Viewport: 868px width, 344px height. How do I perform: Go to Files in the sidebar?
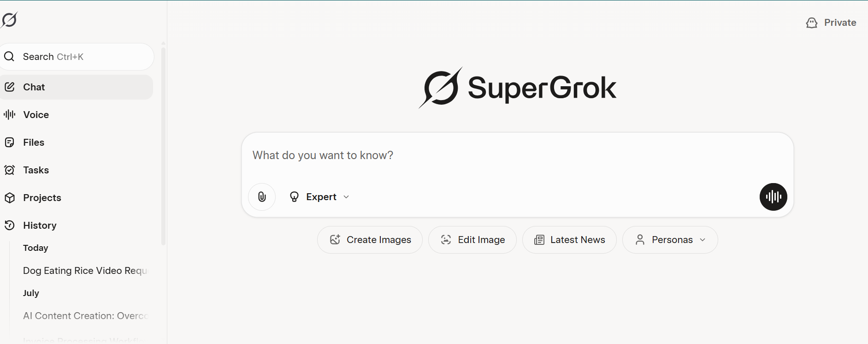34,142
